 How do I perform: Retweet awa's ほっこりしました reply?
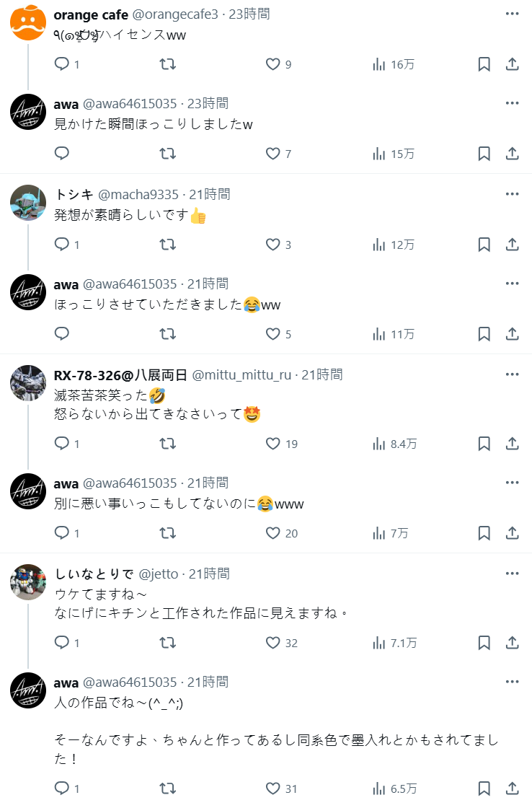(167, 154)
